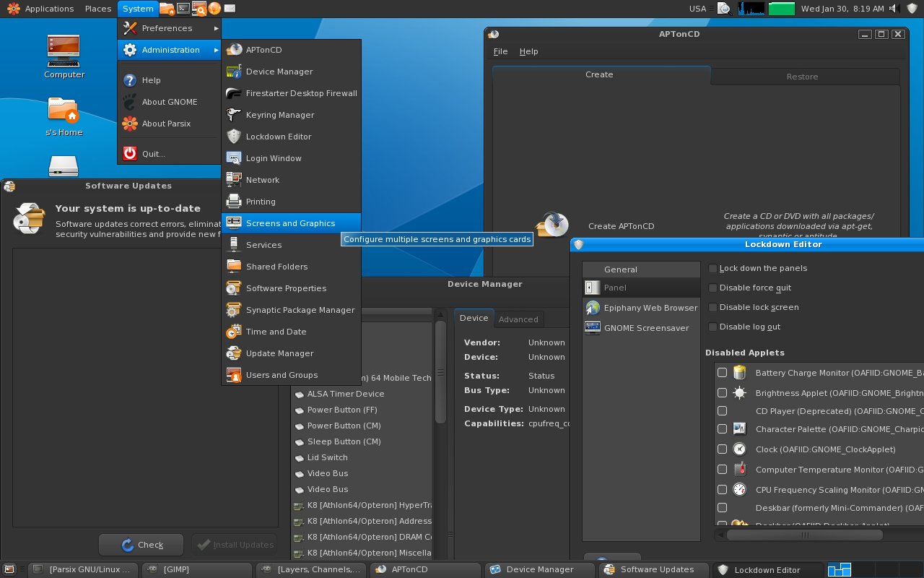
Task: Click the Shared Folders folder icon
Action: pos(234,267)
